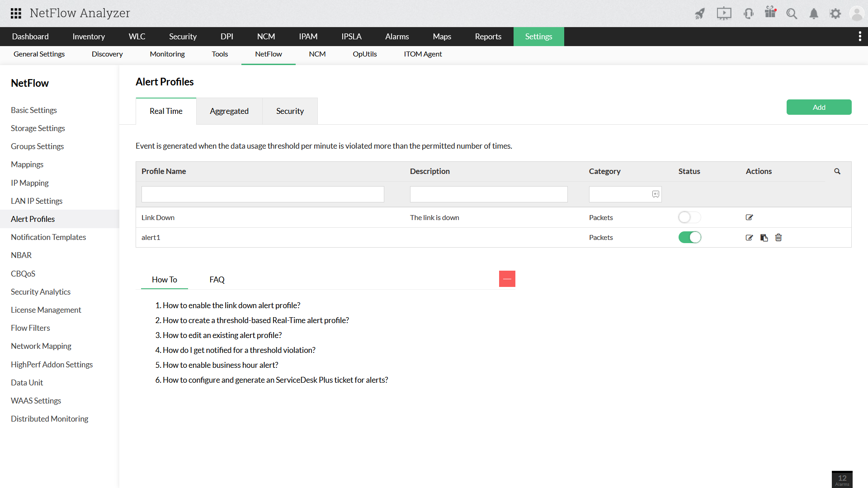This screenshot has height=488, width=868.
Task: Click the table search icon in Actions header
Action: pyautogui.click(x=837, y=171)
